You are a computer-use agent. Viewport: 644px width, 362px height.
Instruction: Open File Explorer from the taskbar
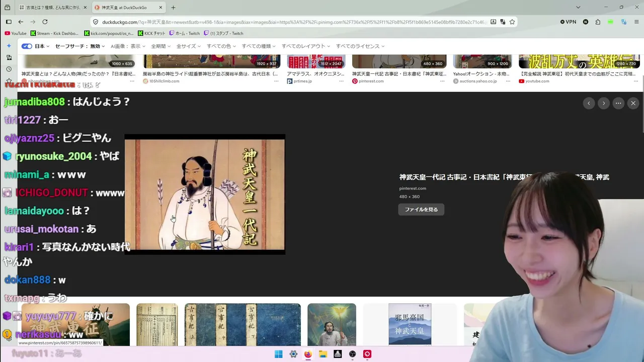coord(323,354)
